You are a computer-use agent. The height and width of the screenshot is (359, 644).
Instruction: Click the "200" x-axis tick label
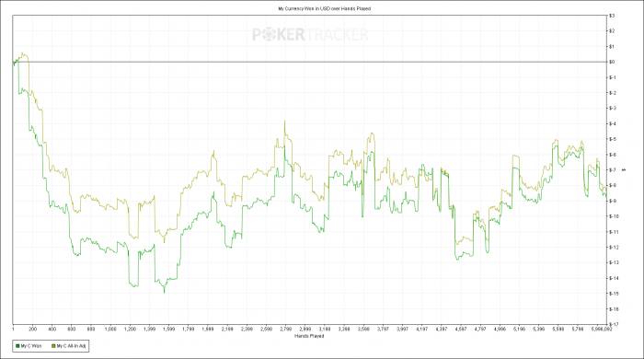pos(33,329)
